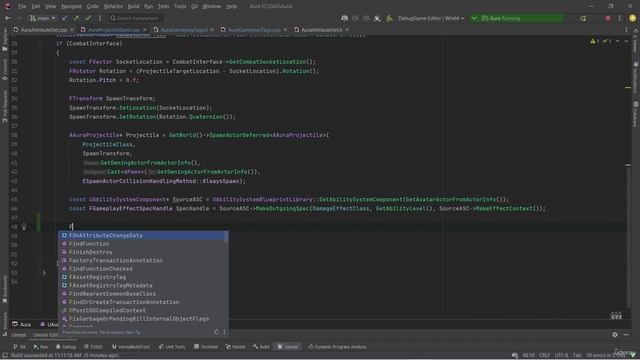The image size is (640, 360).
Task: Select FinishDestroy completion suggestion
Action: pyautogui.click(x=141, y=252)
